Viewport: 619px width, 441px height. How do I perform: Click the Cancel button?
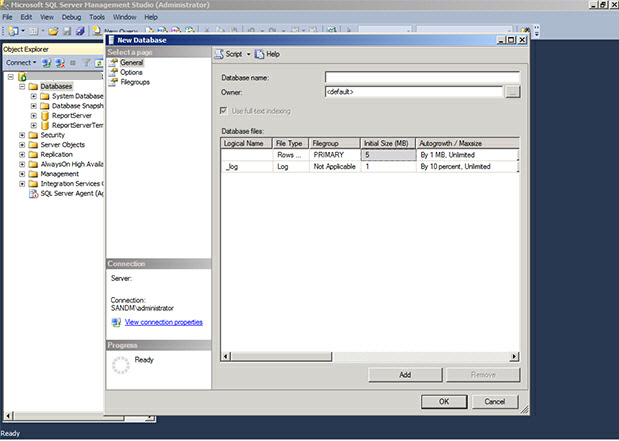tap(495, 402)
